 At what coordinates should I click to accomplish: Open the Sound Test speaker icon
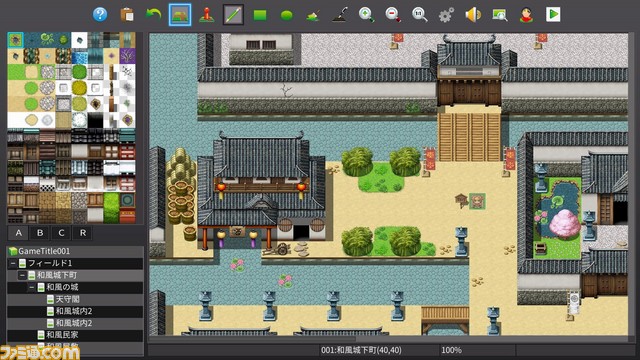(x=473, y=15)
